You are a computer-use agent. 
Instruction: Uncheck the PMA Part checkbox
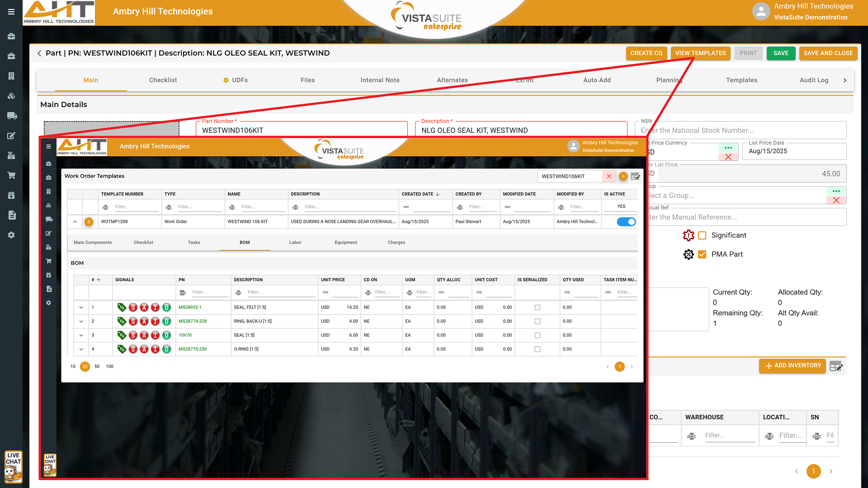tap(702, 254)
